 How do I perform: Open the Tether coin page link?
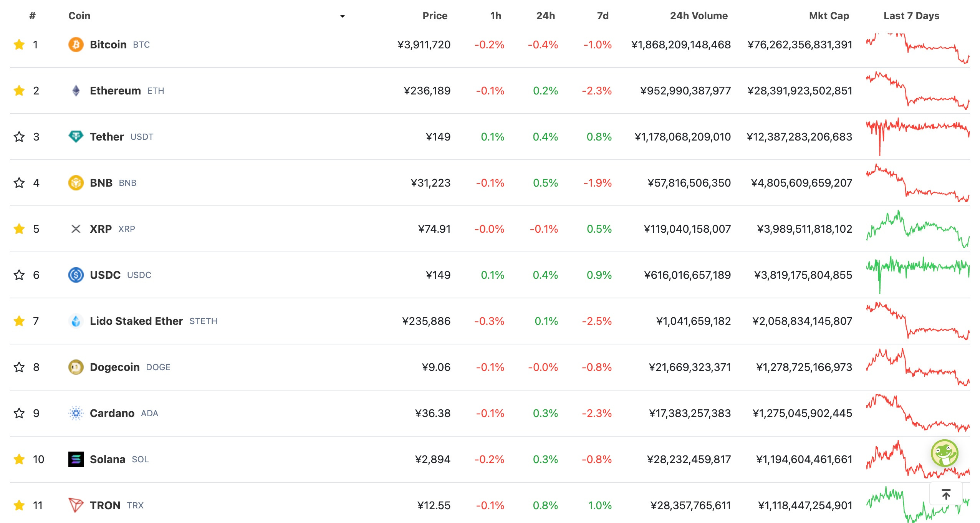107,137
